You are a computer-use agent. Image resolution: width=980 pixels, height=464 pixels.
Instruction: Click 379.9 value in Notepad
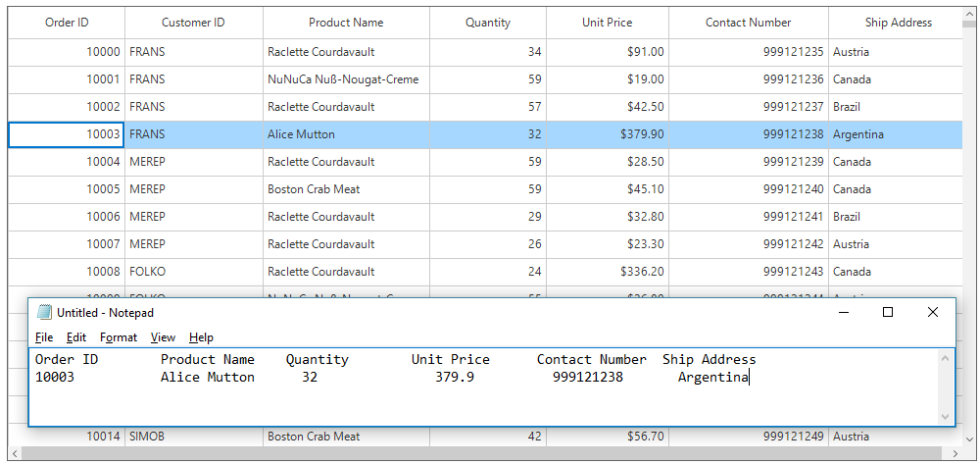(455, 377)
